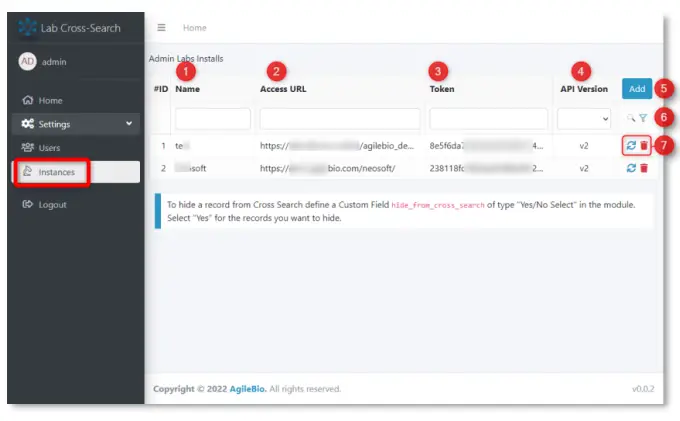Click the Token column header
680x421 pixels.
click(x=442, y=89)
